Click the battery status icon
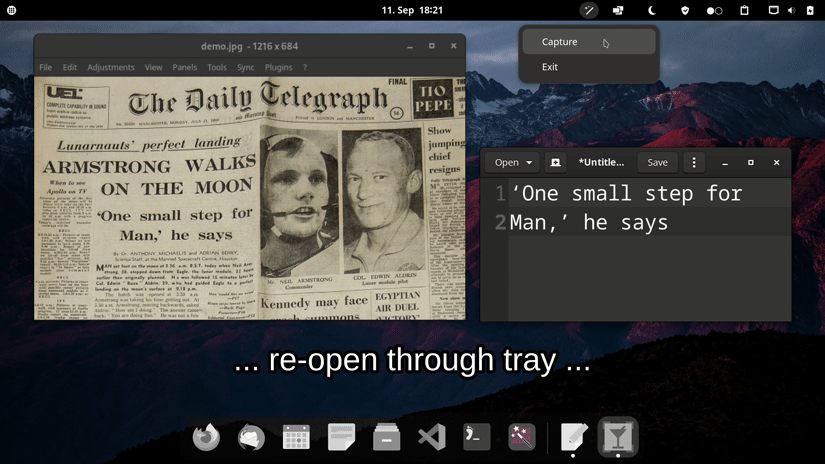The width and height of the screenshot is (825, 464). click(x=810, y=10)
